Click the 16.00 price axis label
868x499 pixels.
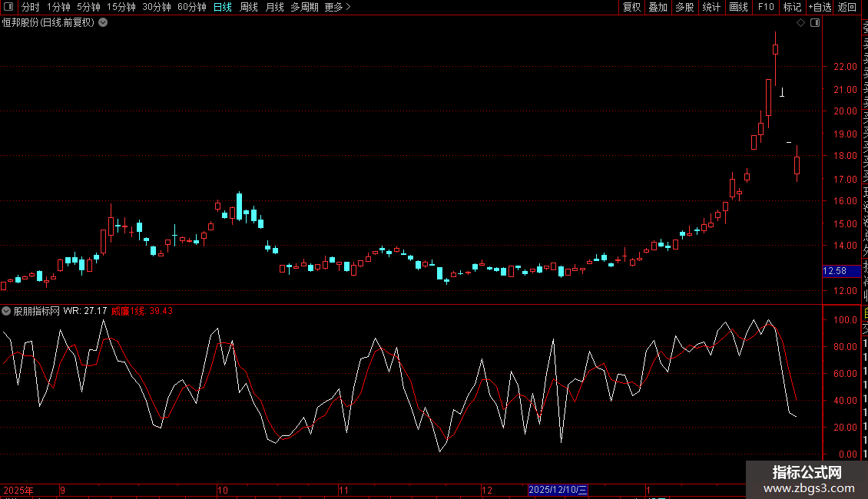pyautogui.click(x=845, y=201)
